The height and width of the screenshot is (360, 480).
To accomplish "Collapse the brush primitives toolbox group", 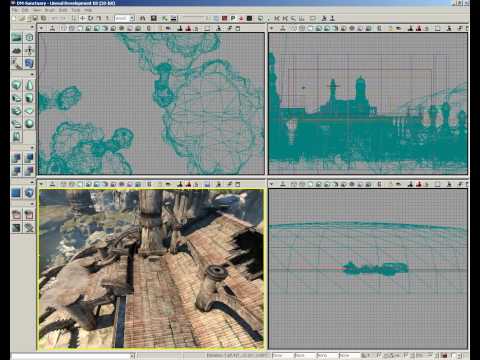I will (32, 74).
